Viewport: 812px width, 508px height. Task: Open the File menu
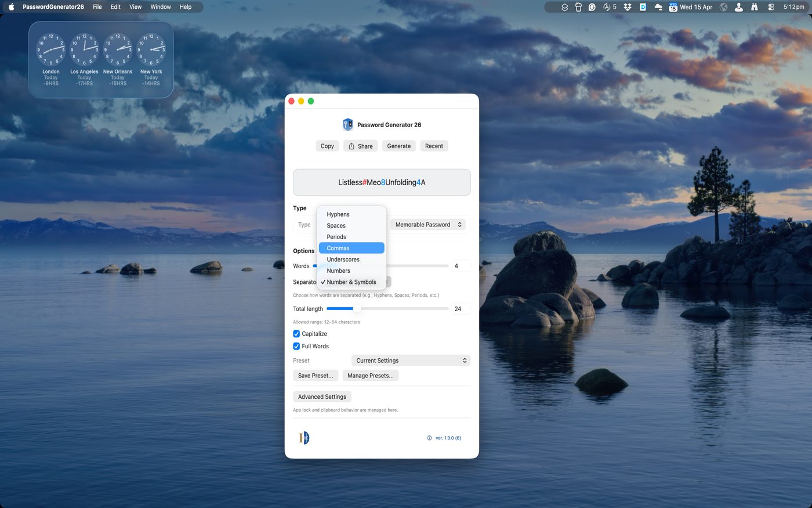(97, 7)
